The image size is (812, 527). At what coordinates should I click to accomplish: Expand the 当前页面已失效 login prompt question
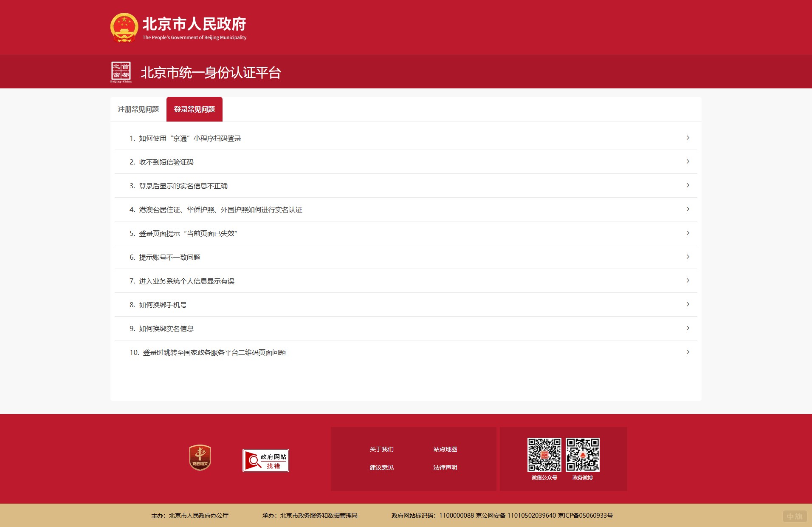[184, 233]
